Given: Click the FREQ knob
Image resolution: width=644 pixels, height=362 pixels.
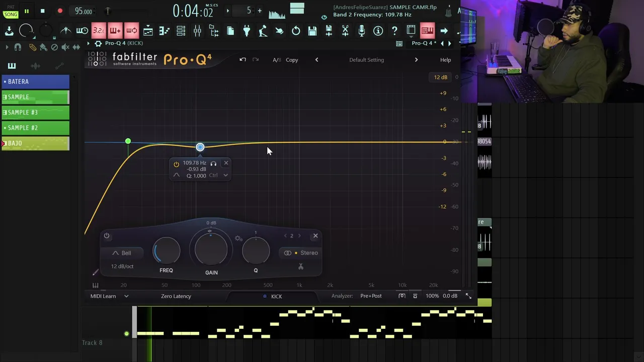Looking at the screenshot, I should click(167, 250).
